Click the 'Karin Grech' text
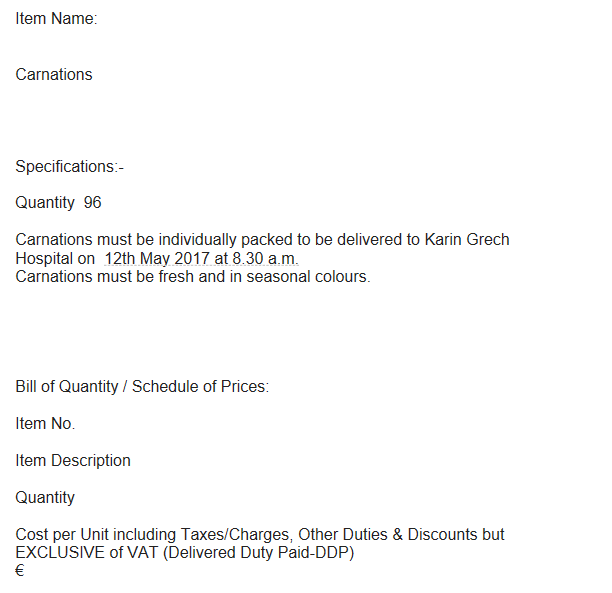Image resolution: width=612 pixels, height=593 pixels. [467, 239]
